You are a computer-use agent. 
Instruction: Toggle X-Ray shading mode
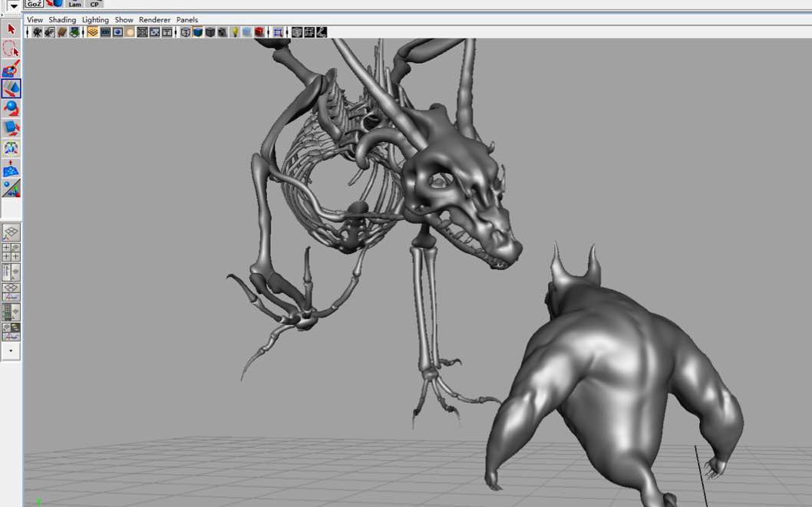point(297,32)
